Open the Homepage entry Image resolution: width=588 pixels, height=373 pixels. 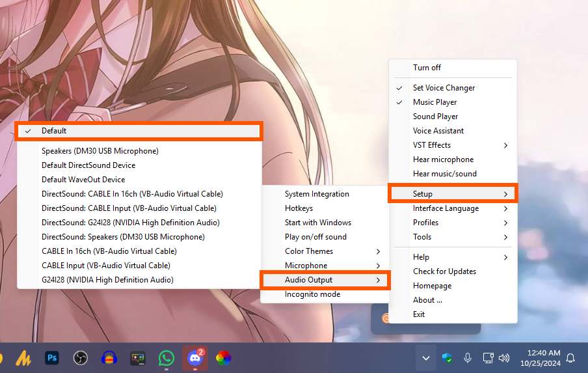(x=453, y=286)
